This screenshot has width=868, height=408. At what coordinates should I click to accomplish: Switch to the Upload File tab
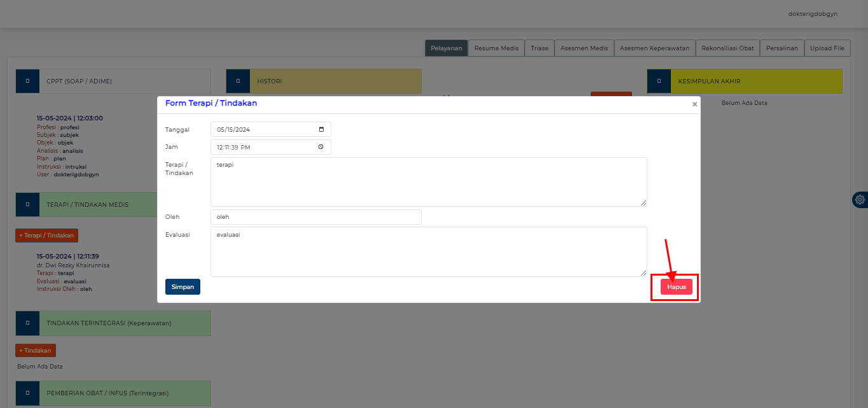pos(827,48)
